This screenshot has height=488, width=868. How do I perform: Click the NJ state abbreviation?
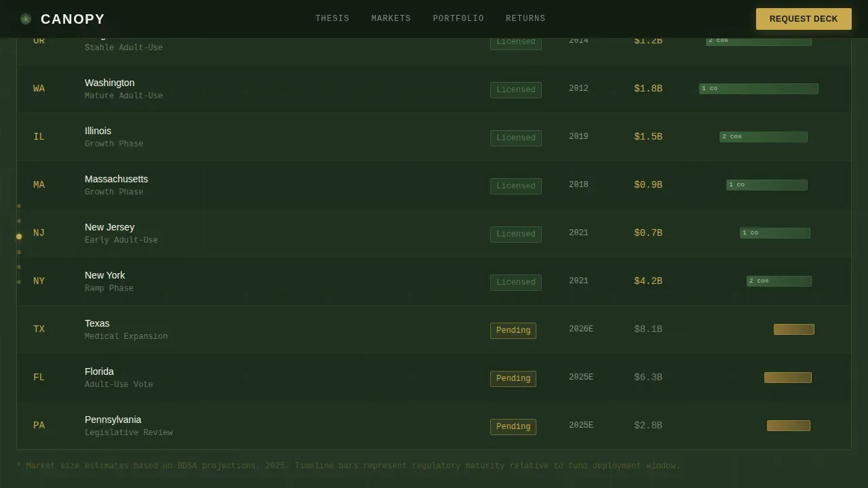[39, 233]
